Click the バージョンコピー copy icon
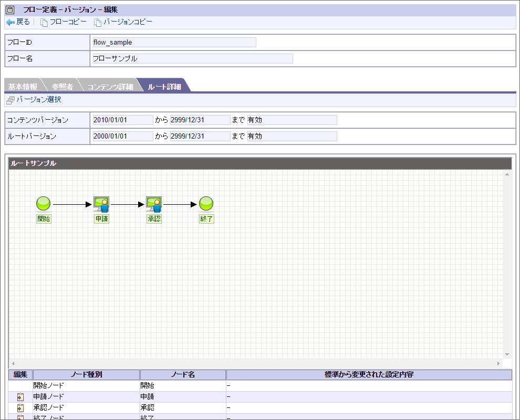 pyautogui.click(x=98, y=22)
